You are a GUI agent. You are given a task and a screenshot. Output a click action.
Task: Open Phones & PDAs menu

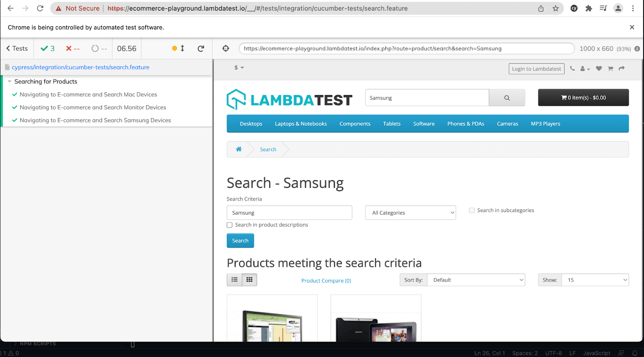click(x=466, y=124)
